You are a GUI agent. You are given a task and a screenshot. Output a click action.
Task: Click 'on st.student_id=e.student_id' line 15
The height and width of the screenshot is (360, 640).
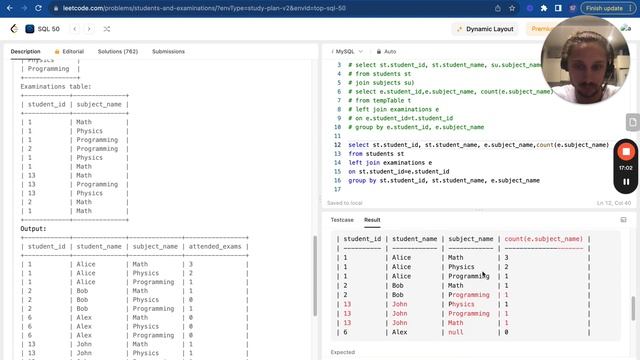(399, 171)
